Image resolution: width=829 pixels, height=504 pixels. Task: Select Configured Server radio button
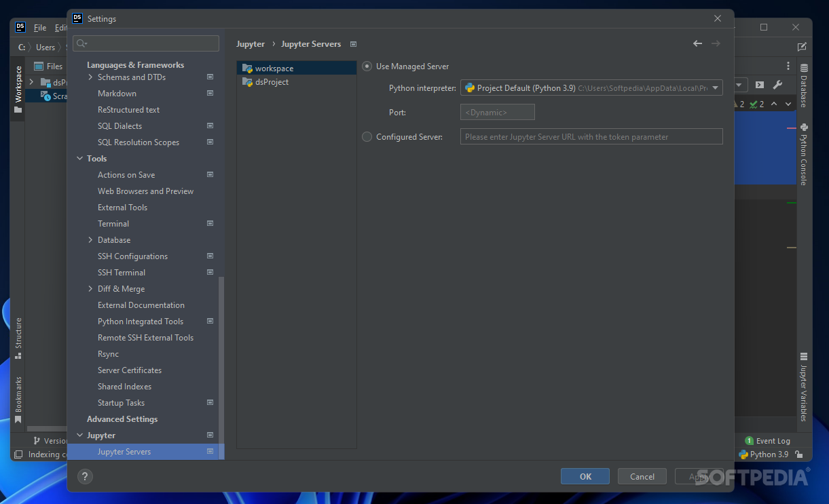[x=367, y=137]
